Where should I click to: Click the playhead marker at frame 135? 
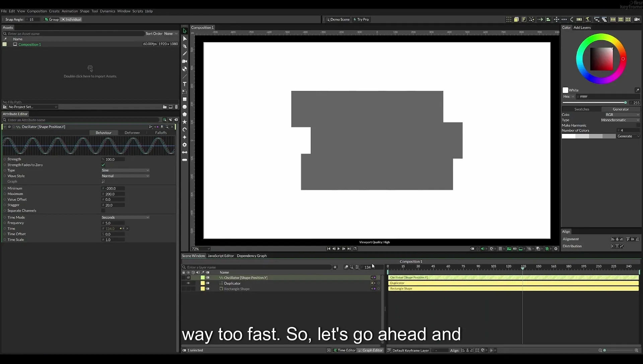(522, 269)
